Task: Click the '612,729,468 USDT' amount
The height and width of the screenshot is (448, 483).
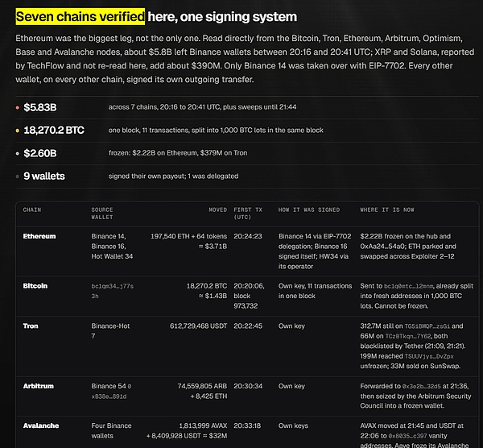Action: tap(198, 326)
